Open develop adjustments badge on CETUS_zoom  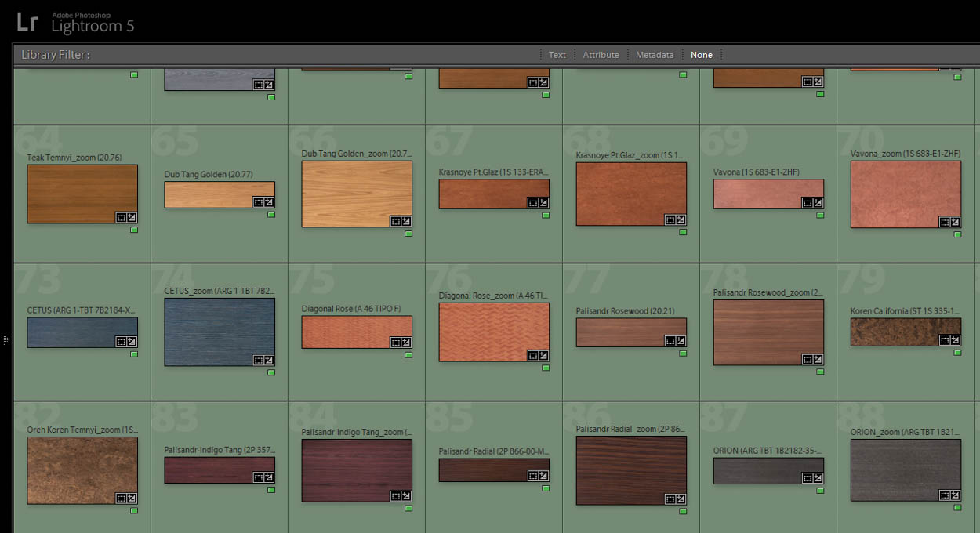[269, 360]
